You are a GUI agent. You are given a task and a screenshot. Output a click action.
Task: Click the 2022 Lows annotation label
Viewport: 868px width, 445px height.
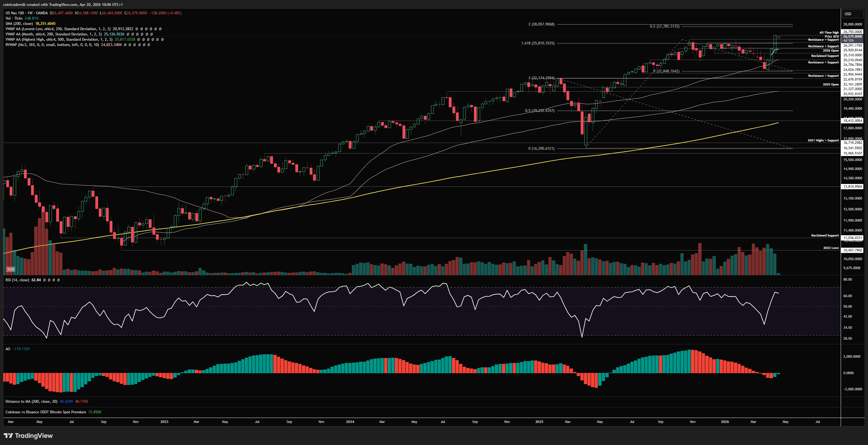click(x=831, y=248)
